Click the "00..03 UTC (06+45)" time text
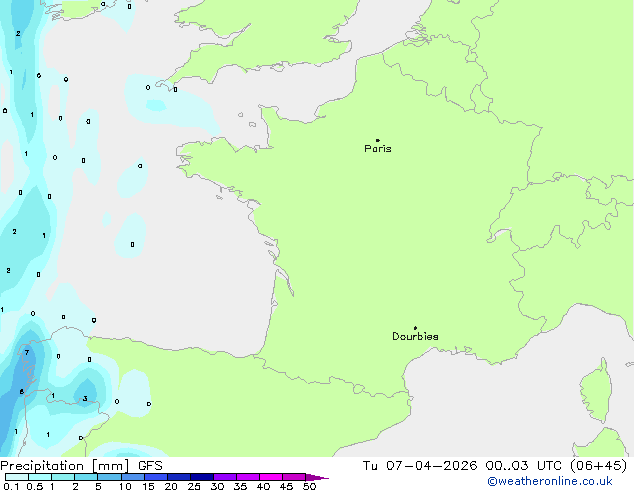Viewport: 634px width, 490px height. [556, 466]
